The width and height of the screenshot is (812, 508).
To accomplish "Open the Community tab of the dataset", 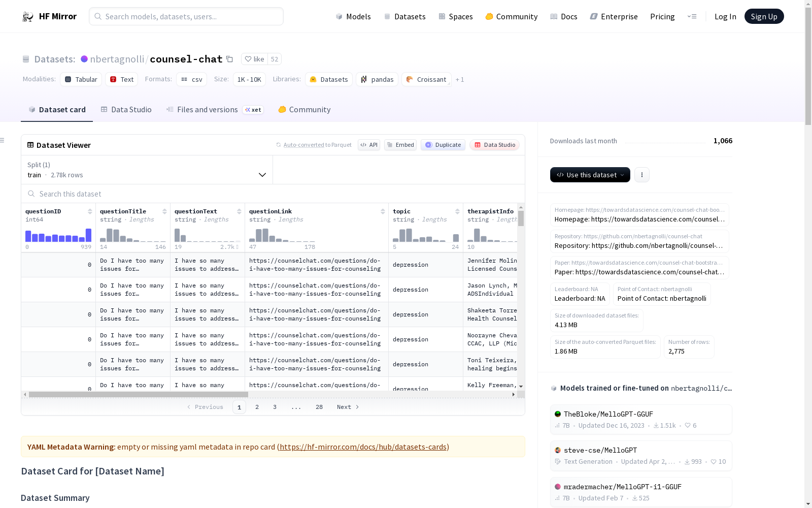I will point(304,110).
